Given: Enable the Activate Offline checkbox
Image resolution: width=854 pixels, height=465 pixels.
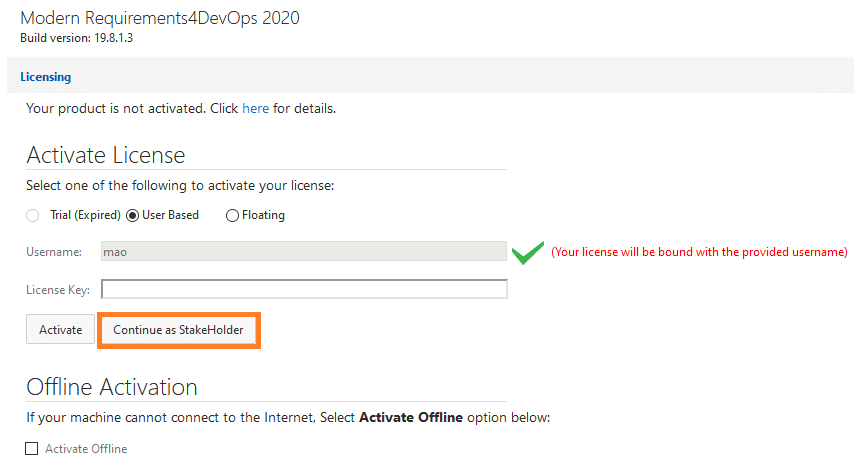Looking at the screenshot, I should [x=32, y=449].
